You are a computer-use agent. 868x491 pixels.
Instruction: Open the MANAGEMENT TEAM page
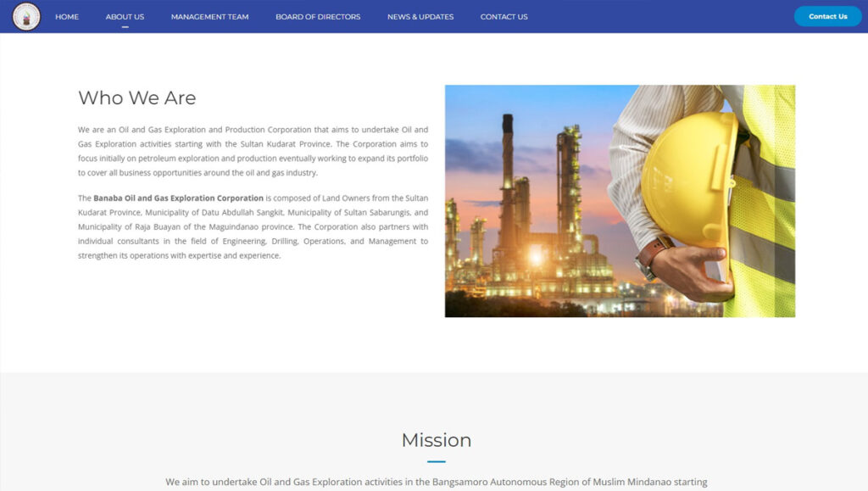pyautogui.click(x=209, y=17)
